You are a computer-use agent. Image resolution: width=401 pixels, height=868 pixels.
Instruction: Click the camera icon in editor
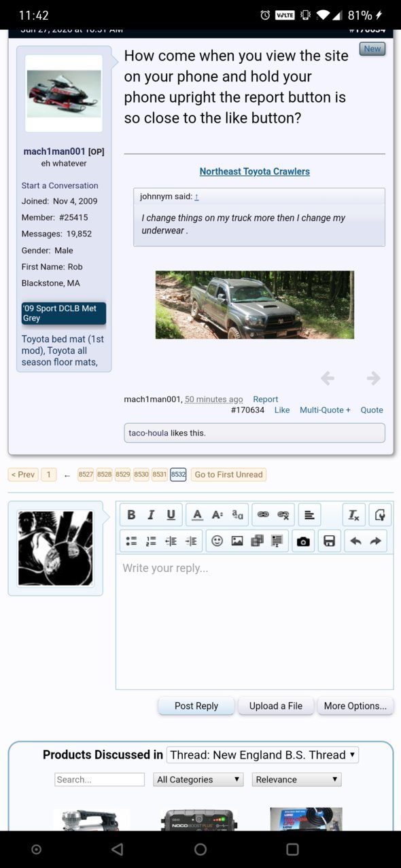coord(303,541)
